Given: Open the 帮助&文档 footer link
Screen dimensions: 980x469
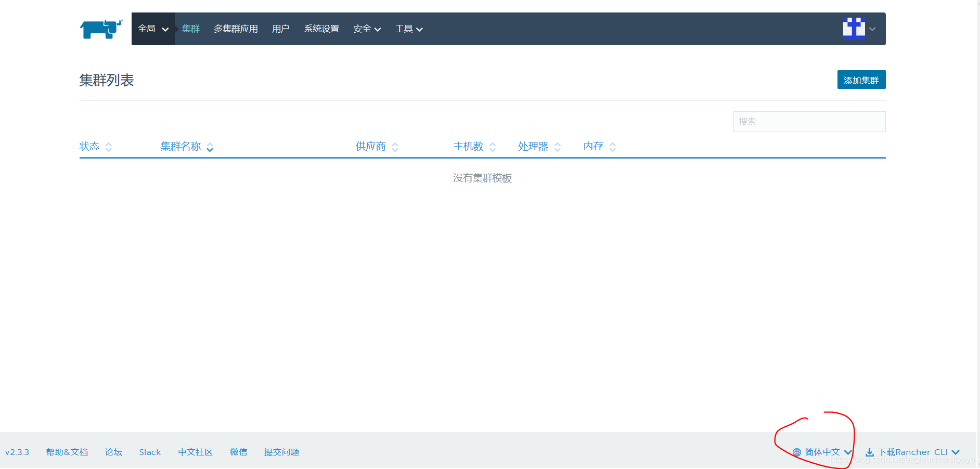Looking at the screenshot, I should click(67, 452).
